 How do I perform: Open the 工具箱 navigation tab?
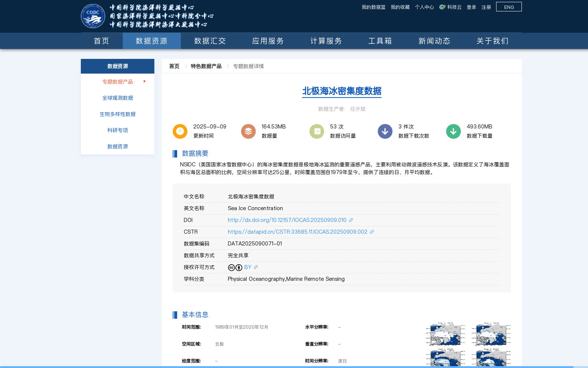(380, 41)
